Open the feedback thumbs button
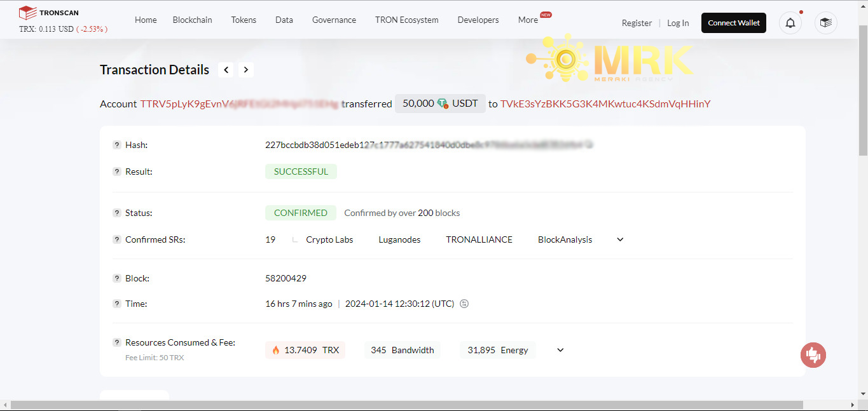Viewport: 868px width, 411px height. 813,354
